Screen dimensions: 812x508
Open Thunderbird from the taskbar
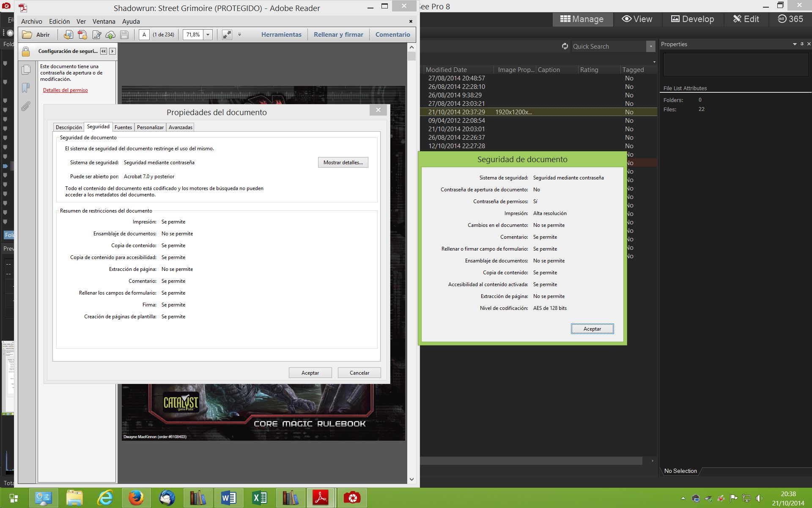click(167, 498)
